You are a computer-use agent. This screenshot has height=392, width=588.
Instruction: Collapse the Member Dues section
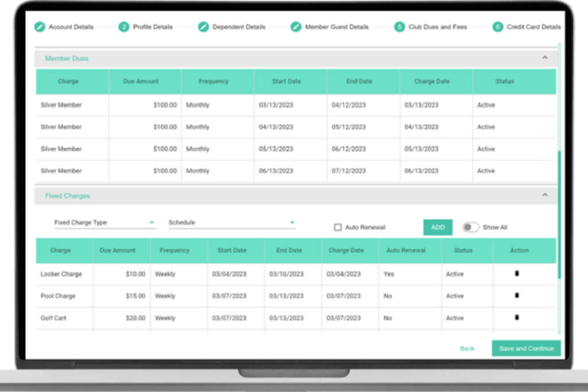tap(545, 58)
